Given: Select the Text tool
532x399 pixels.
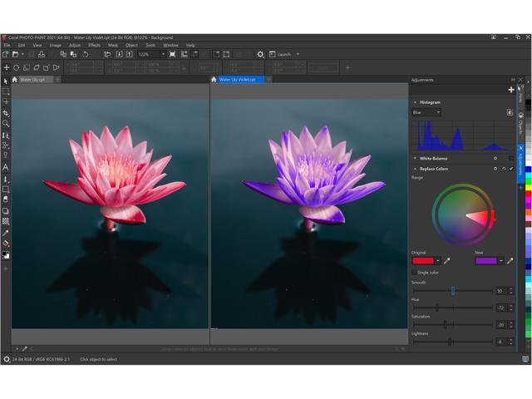Looking at the screenshot, I should click(6, 167).
